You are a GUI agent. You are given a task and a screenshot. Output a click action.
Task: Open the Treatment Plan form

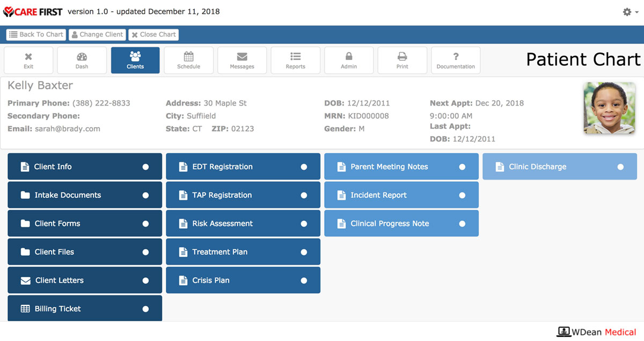[243, 252]
